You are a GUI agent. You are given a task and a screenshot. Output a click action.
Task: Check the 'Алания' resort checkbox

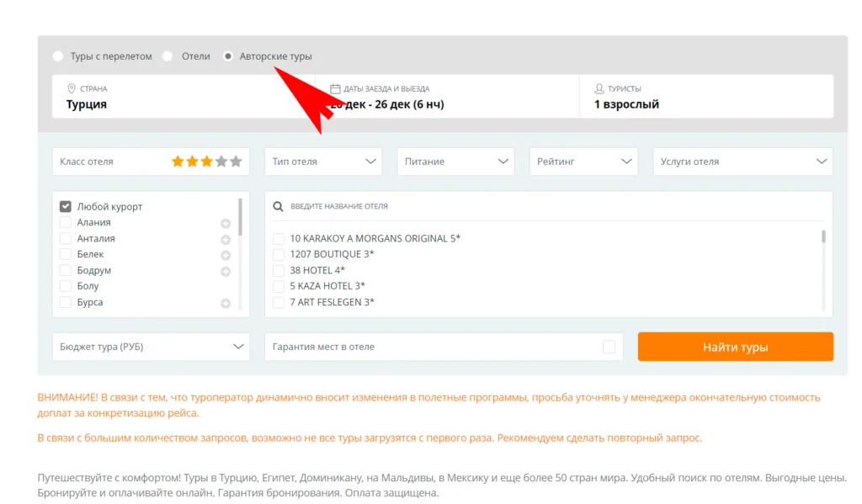coord(66,223)
